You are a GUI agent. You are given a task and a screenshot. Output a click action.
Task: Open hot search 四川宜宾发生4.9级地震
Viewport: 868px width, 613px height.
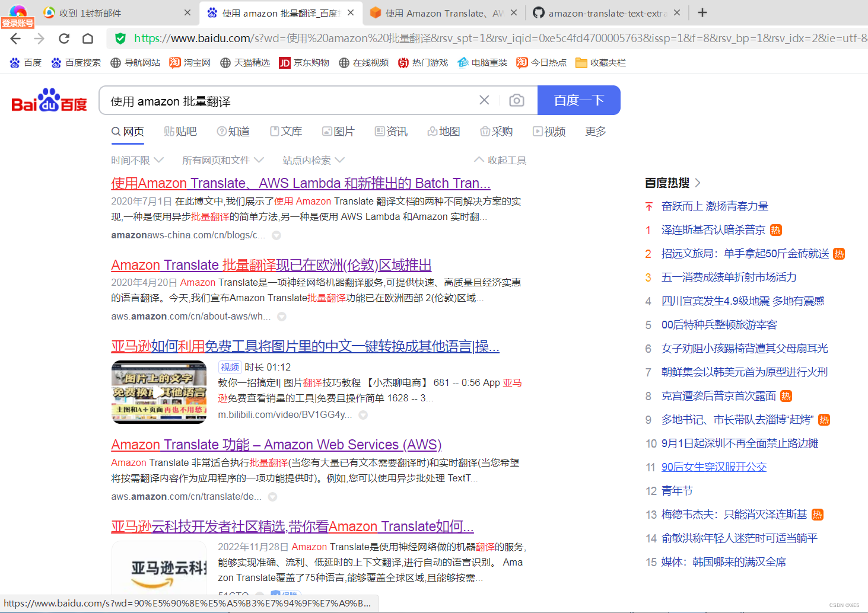click(x=743, y=301)
